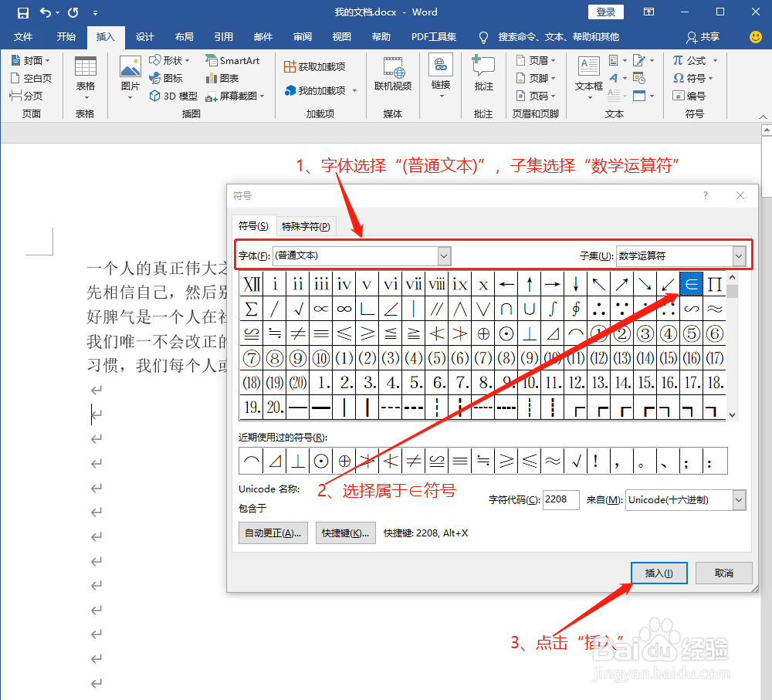Switch to the 审阅 tab
Viewport: 772px width, 700px height.
(303, 37)
